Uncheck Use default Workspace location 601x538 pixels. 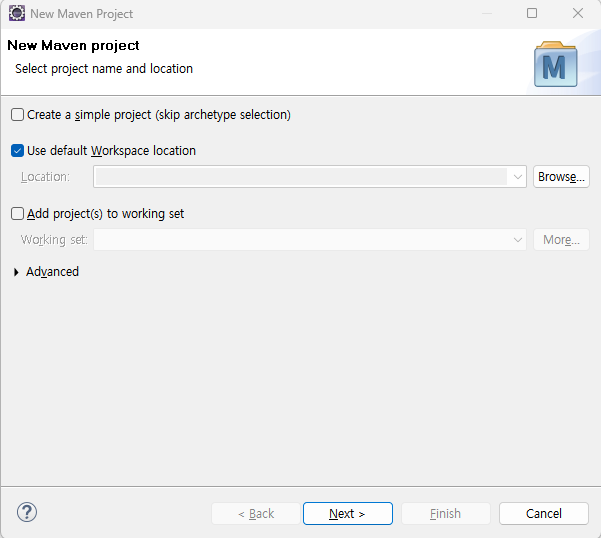(x=17, y=151)
